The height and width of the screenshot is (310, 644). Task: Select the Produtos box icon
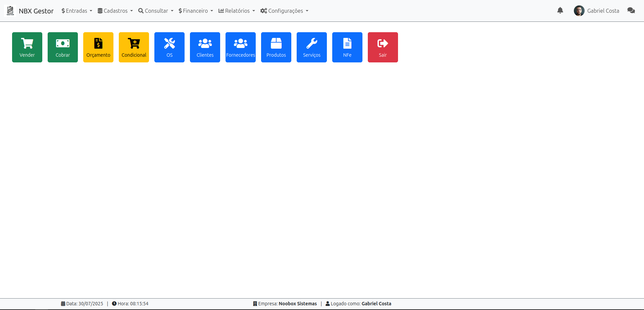point(276,47)
